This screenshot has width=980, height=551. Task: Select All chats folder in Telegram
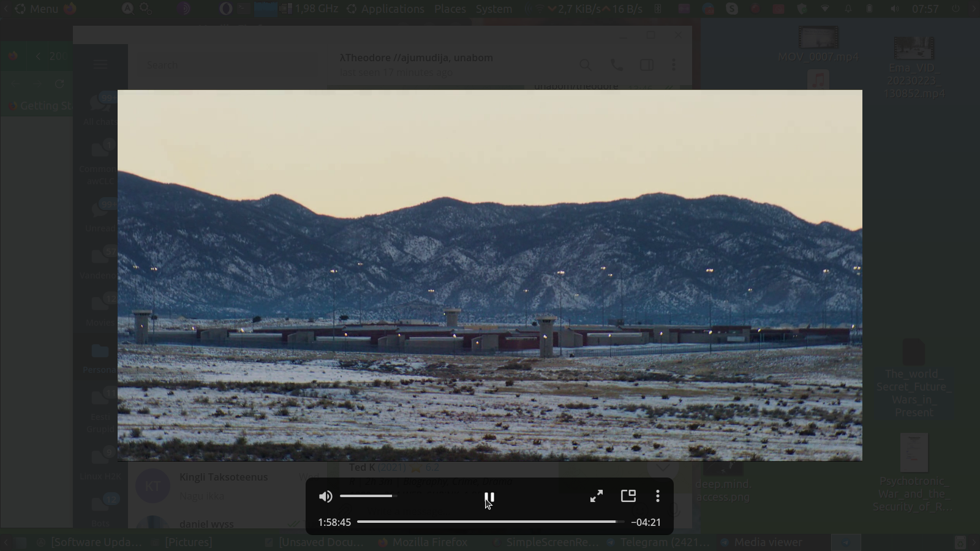coord(100,109)
